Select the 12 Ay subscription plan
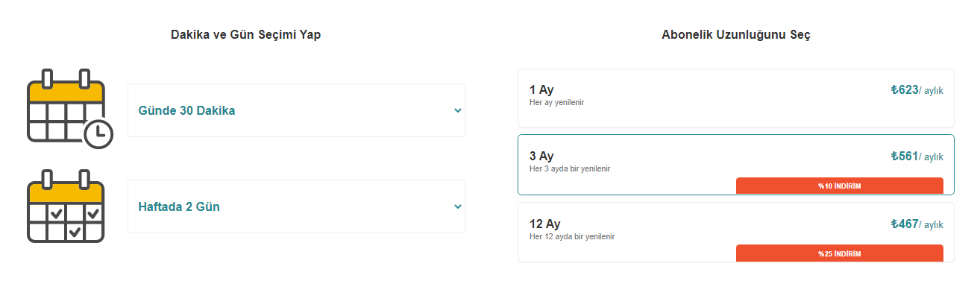Image resolution: width=980 pixels, height=284 pixels. point(735,232)
